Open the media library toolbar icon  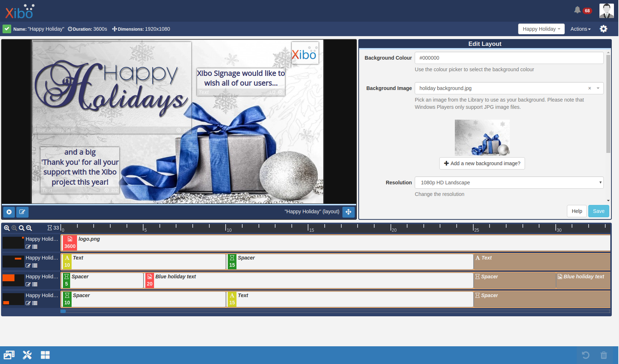9,355
